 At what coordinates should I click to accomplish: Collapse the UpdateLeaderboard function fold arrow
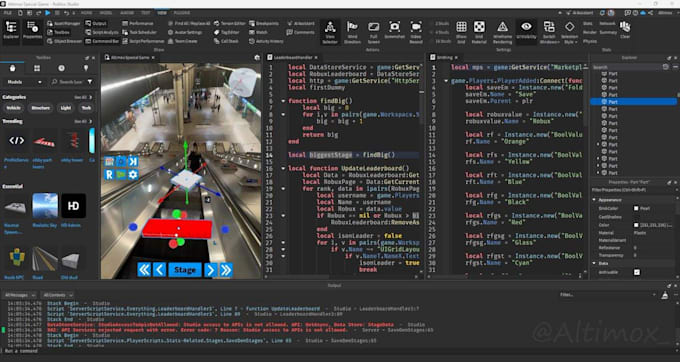click(283, 168)
